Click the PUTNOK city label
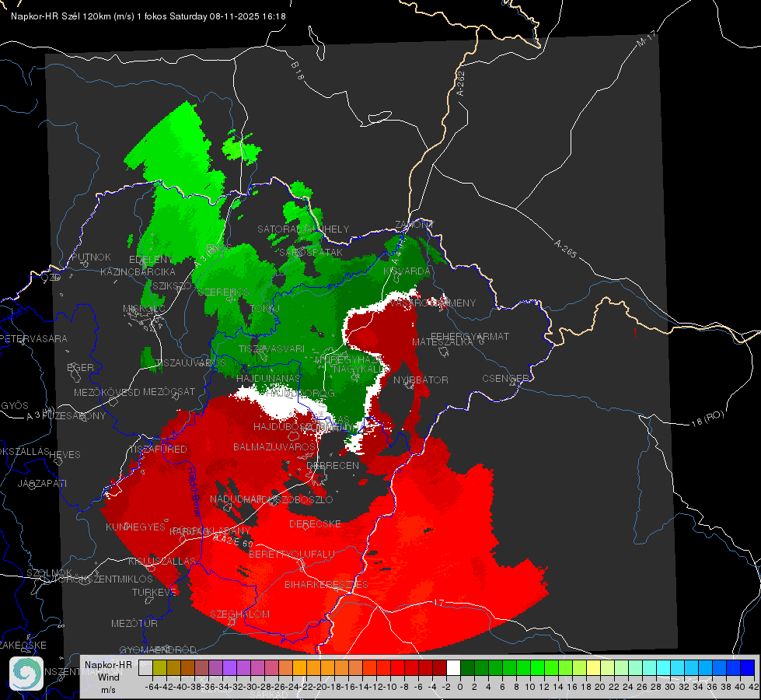Image resolution: width=761 pixels, height=700 pixels. point(91,257)
